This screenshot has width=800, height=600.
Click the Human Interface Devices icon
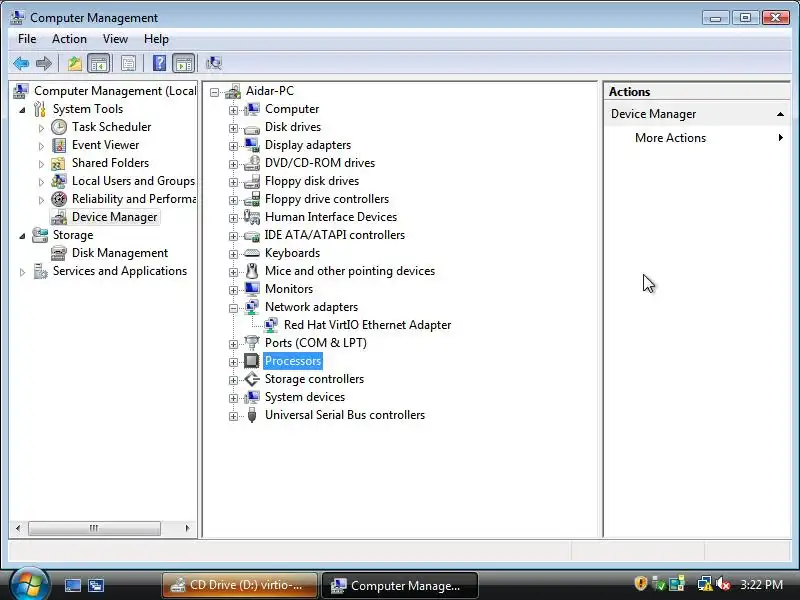click(x=252, y=217)
